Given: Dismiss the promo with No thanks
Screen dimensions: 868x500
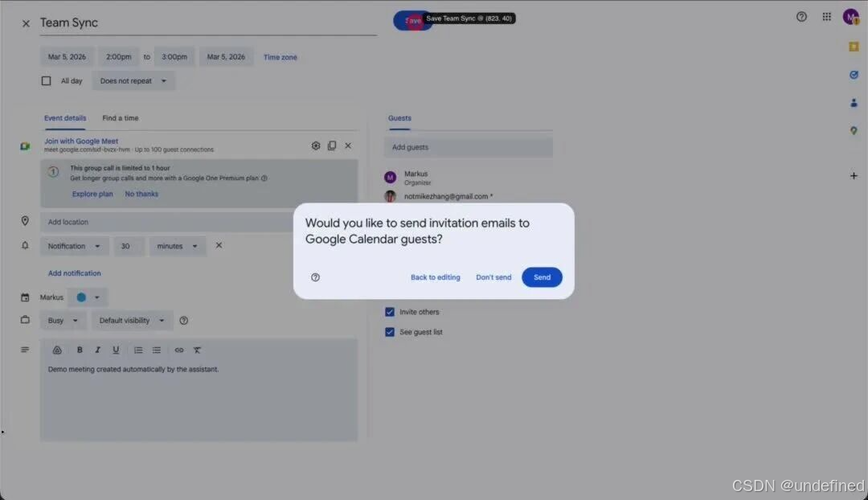Looking at the screenshot, I should click(141, 194).
